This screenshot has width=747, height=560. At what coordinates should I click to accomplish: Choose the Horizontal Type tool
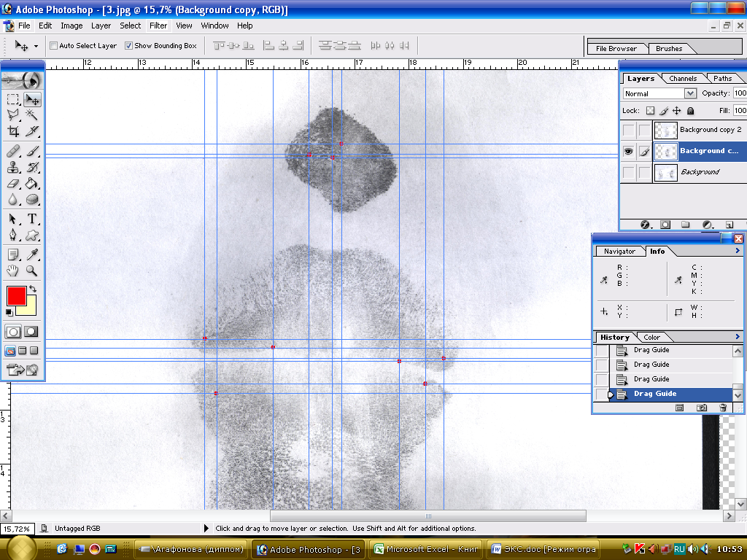point(32,219)
